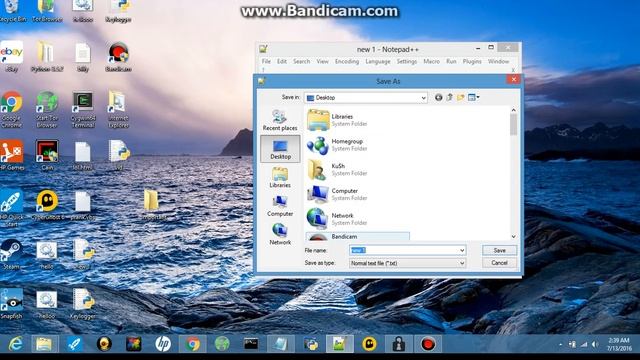Select the lol.html file on desktop
640x360 pixels.
(x=83, y=155)
